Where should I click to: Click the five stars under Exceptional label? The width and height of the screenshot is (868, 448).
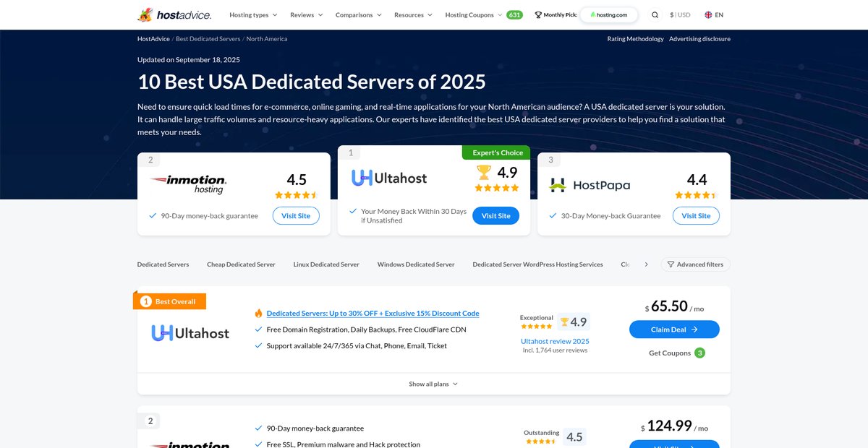(x=536, y=326)
